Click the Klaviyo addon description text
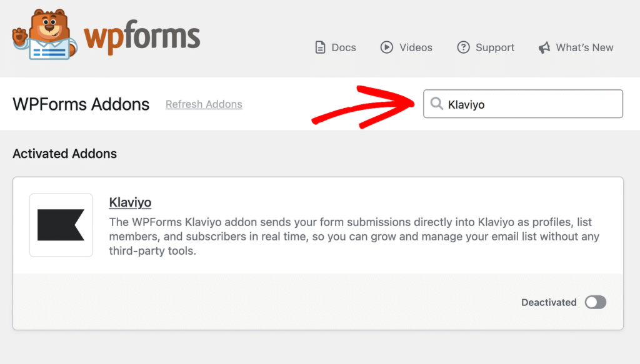This screenshot has width=640, height=364. coord(354,237)
